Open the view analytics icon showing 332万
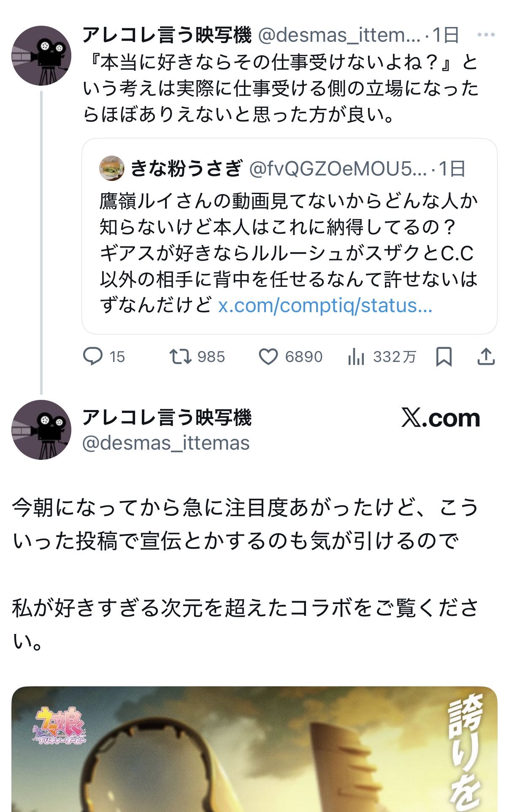The height and width of the screenshot is (812, 509). coord(356,357)
